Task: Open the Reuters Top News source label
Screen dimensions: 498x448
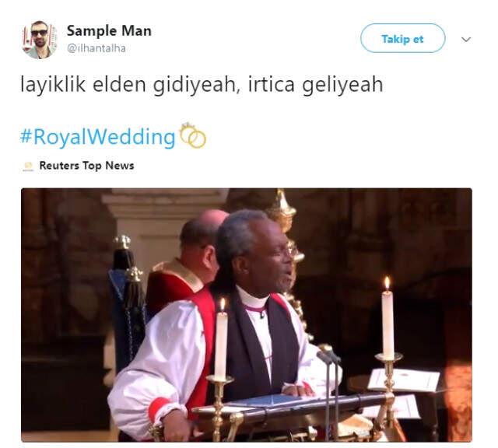Action: click(x=86, y=166)
